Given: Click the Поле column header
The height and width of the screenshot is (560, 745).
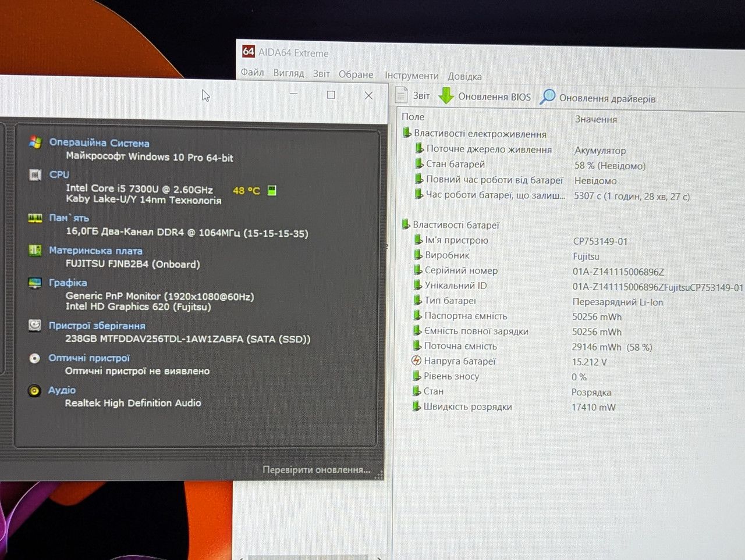Looking at the screenshot, I should (x=413, y=117).
